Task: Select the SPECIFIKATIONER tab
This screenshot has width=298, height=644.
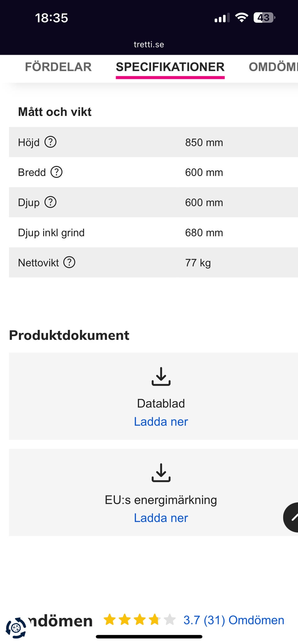Action: click(x=170, y=67)
